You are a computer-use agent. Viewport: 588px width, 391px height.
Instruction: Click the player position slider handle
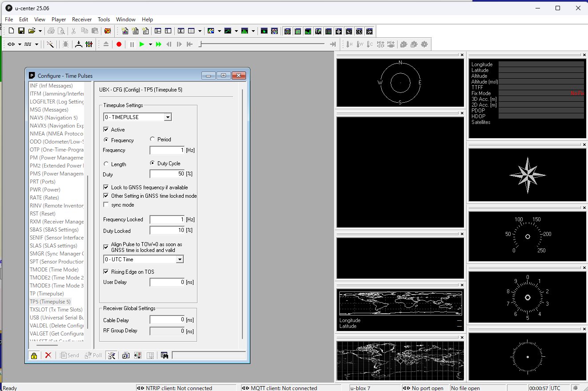(201, 44)
